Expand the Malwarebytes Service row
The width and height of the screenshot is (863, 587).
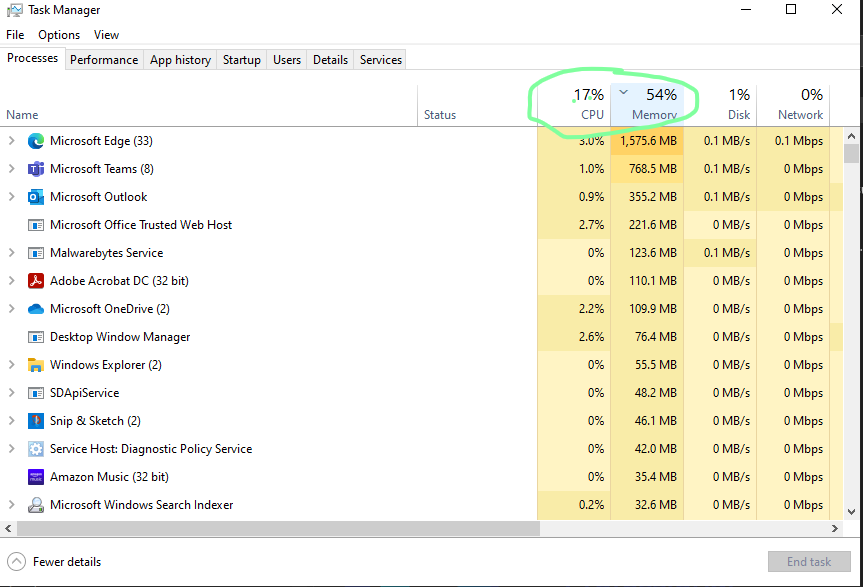(12, 253)
